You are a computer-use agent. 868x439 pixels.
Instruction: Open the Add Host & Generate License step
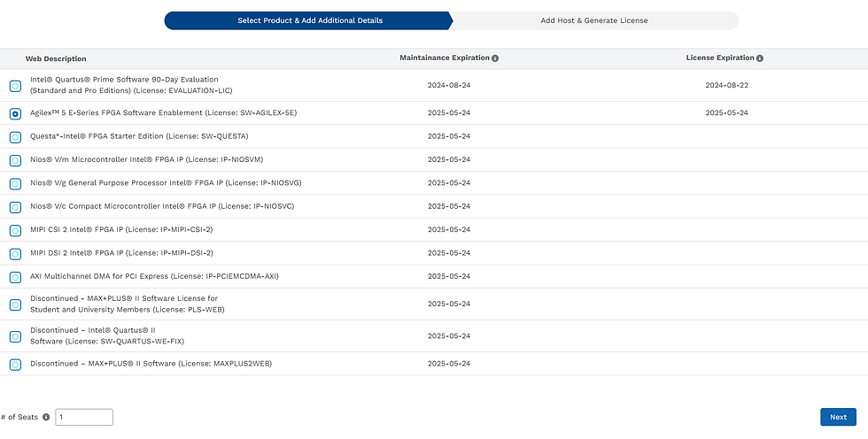(594, 20)
